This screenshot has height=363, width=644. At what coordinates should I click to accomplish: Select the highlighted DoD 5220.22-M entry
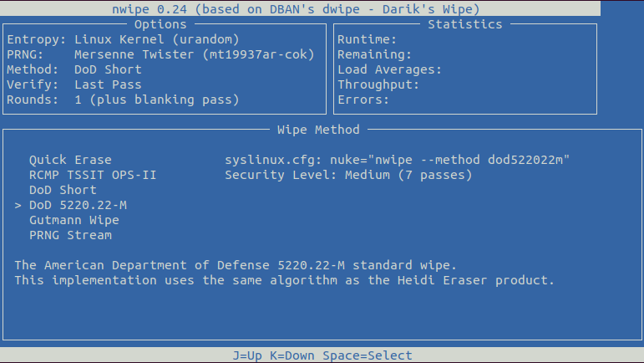[x=78, y=205]
